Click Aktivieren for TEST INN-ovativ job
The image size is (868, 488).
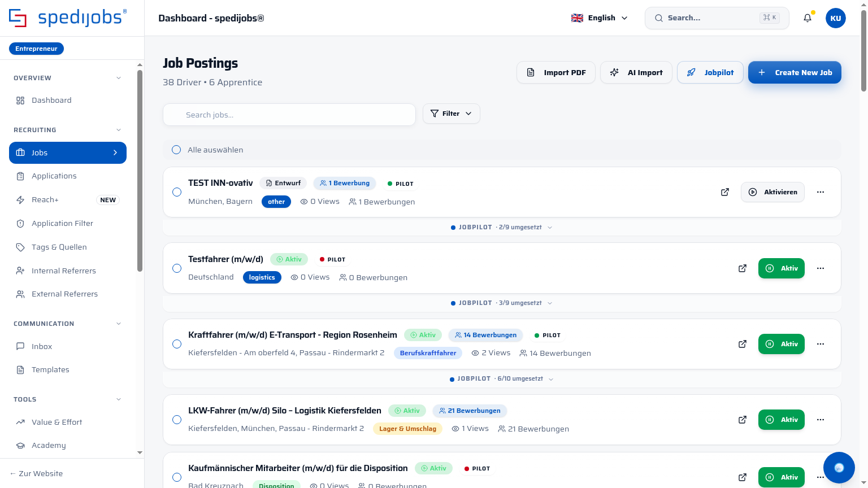tap(772, 192)
